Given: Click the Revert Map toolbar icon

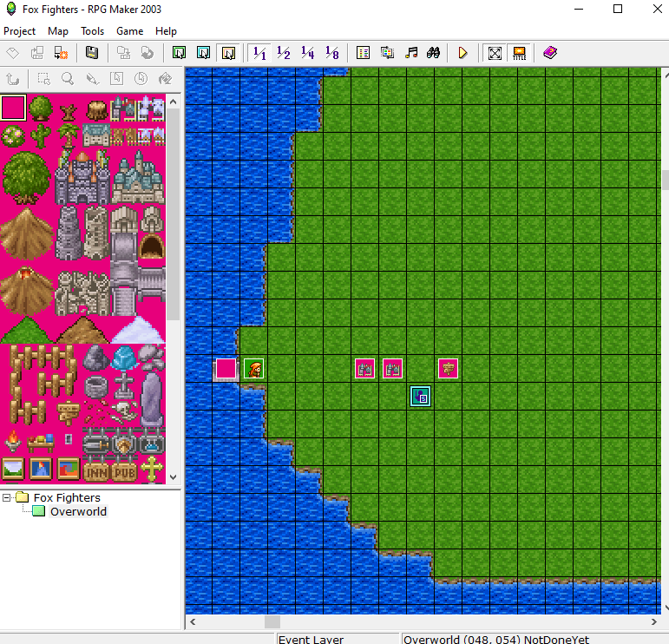Looking at the screenshot, I should [148, 53].
